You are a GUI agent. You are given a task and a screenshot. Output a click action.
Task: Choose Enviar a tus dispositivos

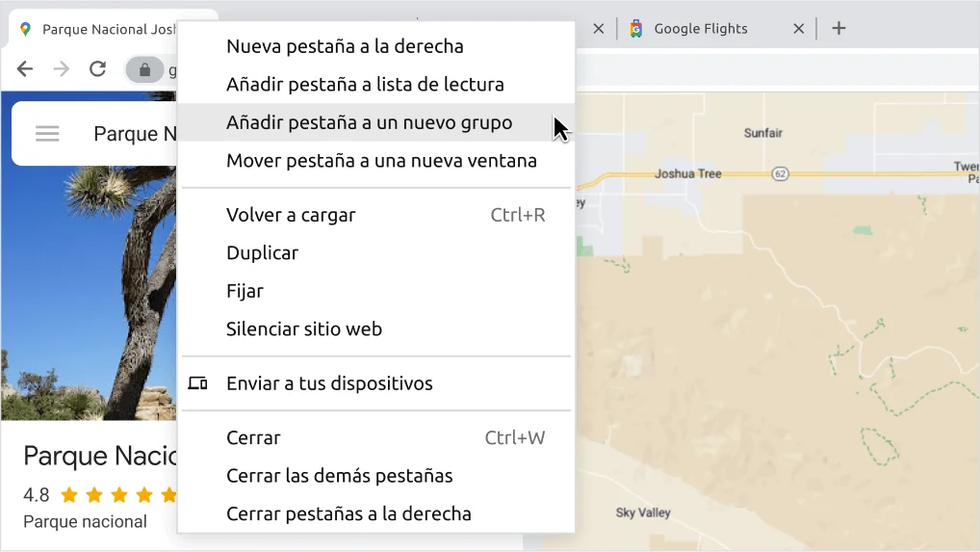pos(375,383)
